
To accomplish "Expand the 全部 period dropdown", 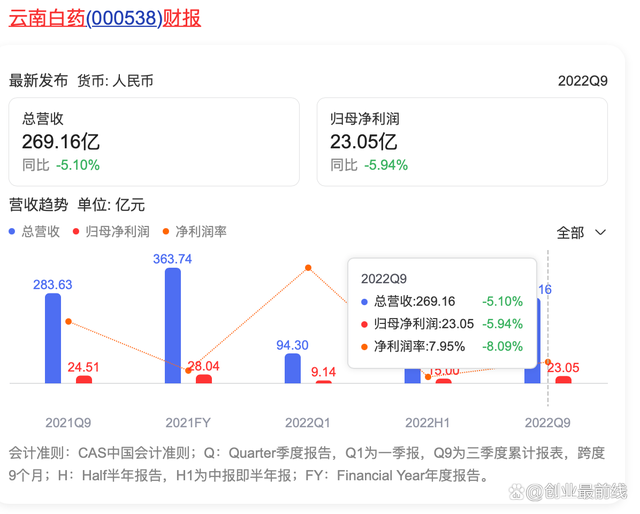I will pos(581,233).
